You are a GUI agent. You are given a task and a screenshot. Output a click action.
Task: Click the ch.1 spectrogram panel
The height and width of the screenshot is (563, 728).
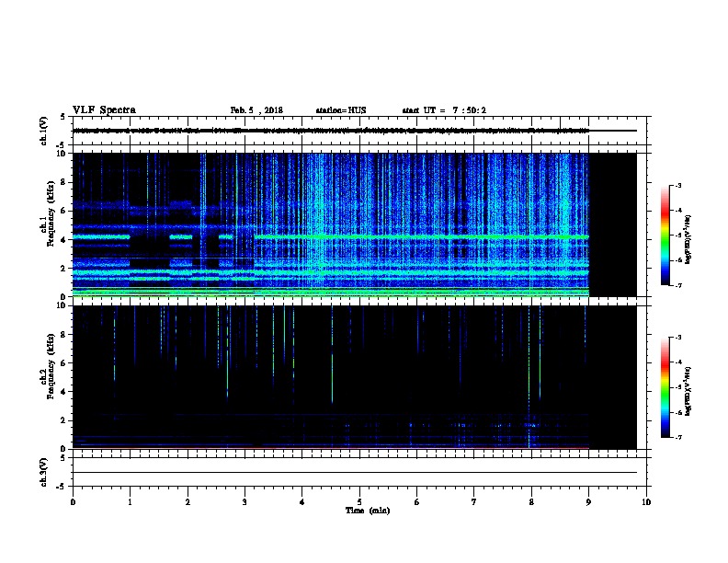[x=354, y=224]
